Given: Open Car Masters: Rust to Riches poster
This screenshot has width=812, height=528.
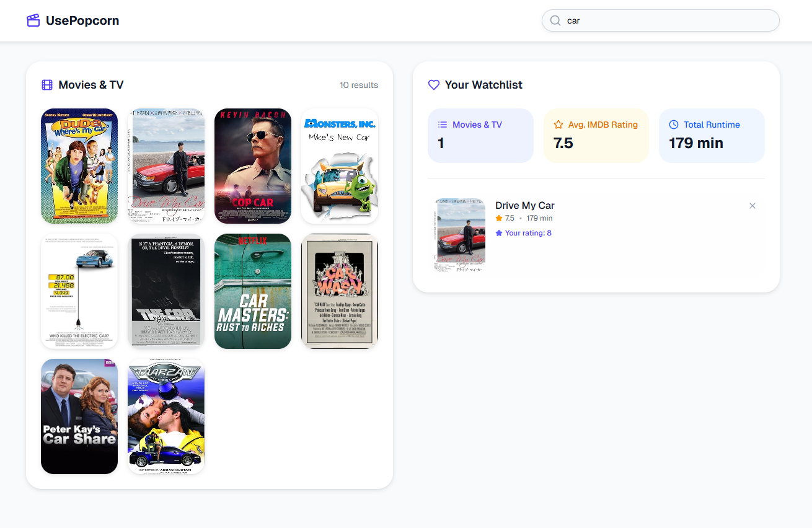Looking at the screenshot, I should 253,291.
